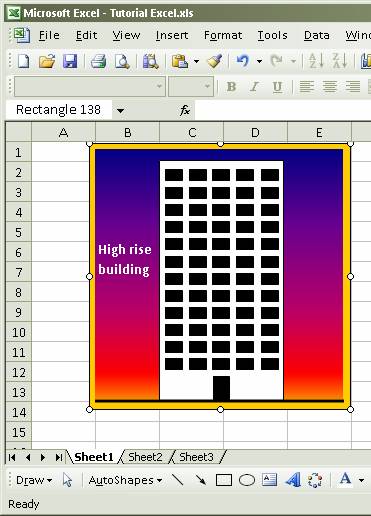The image size is (371, 516).
Task: Click the Undo arrow icon
Action: click(x=243, y=61)
